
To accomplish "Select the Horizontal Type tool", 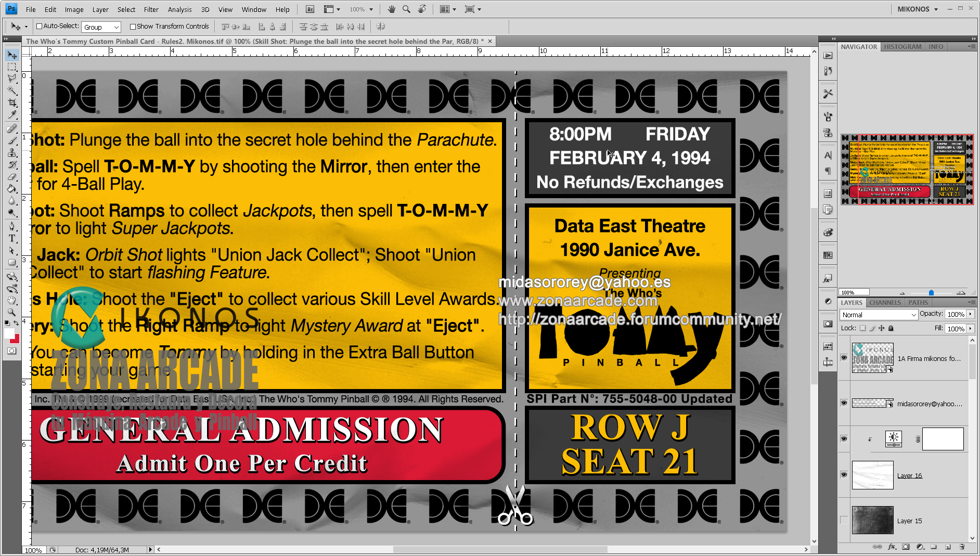I will point(12,238).
